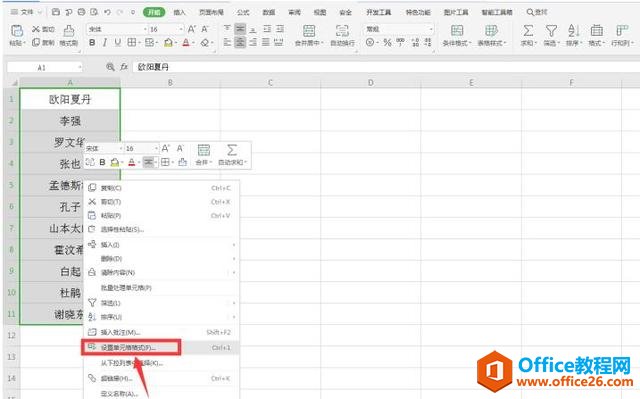This screenshot has height=399, width=640.
Task: Click the mini toolbar fill color bucket
Action: (x=115, y=162)
